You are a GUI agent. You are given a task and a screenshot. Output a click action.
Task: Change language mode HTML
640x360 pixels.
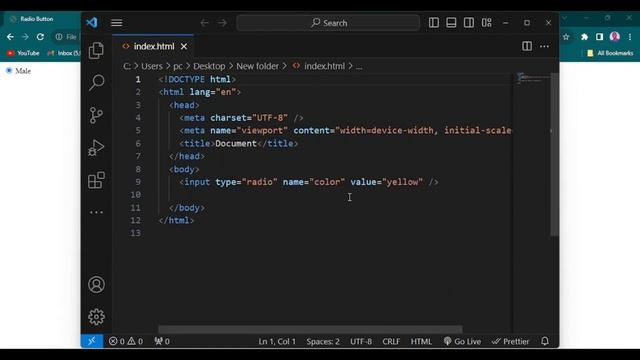421,341
